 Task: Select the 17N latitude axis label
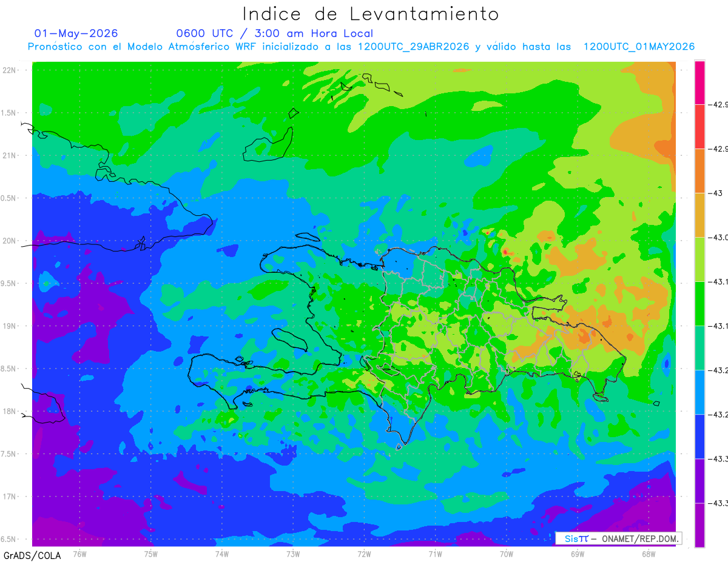pos(10,497)
